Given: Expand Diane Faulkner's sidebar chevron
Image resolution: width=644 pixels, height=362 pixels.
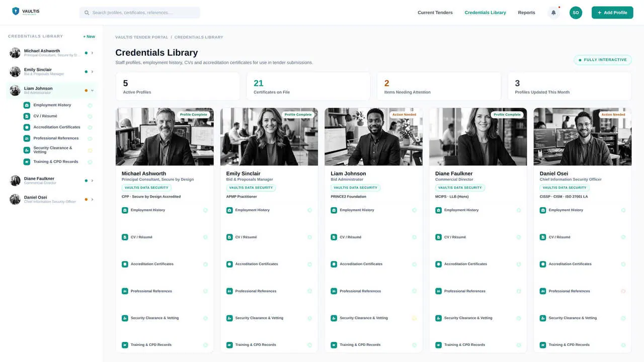Looking at the screenshot, I should (92, 180).
